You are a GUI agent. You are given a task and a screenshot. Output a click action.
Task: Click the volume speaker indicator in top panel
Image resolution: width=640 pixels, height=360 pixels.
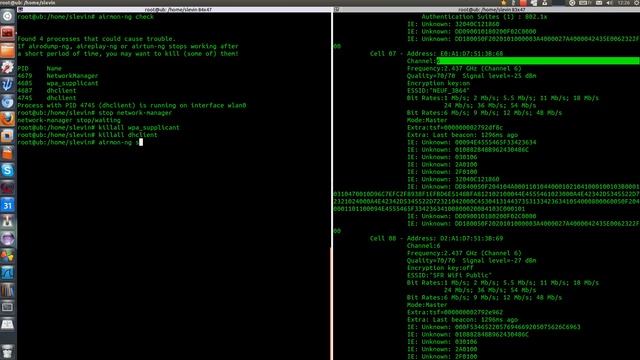pyautogui.click(x=609, y=3)
